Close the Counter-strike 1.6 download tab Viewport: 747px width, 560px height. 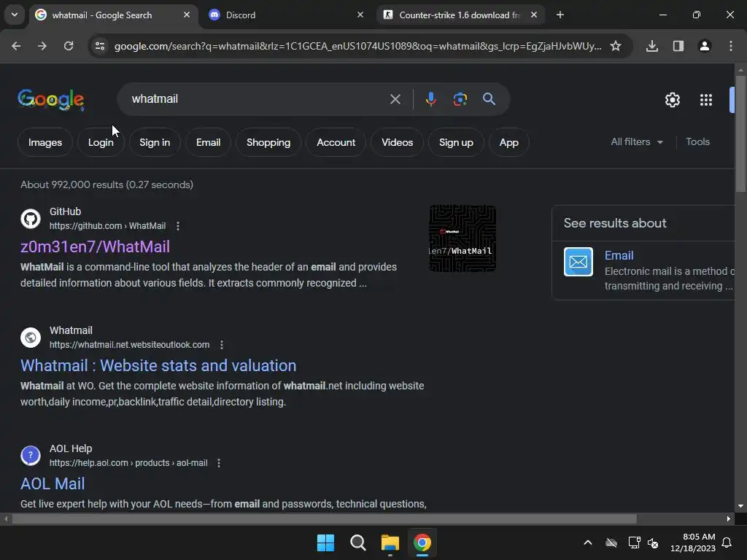point(534,15)
